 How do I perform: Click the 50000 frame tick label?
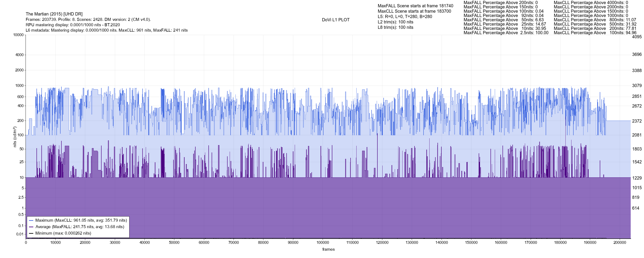coord(174,243)
